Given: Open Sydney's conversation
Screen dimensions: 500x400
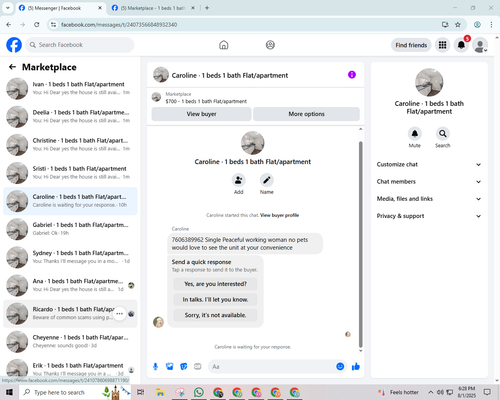Looking at the screenshot, I should click(70, 257).
